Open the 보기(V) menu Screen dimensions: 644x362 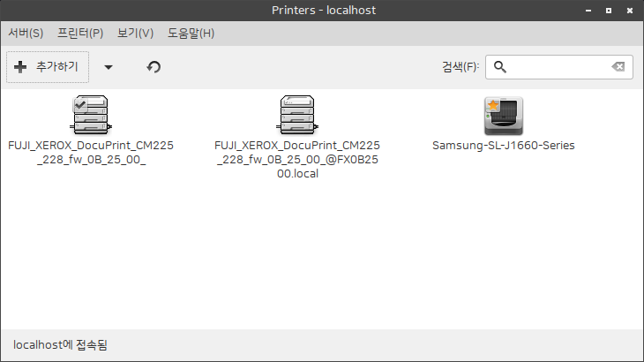[135, 34]
